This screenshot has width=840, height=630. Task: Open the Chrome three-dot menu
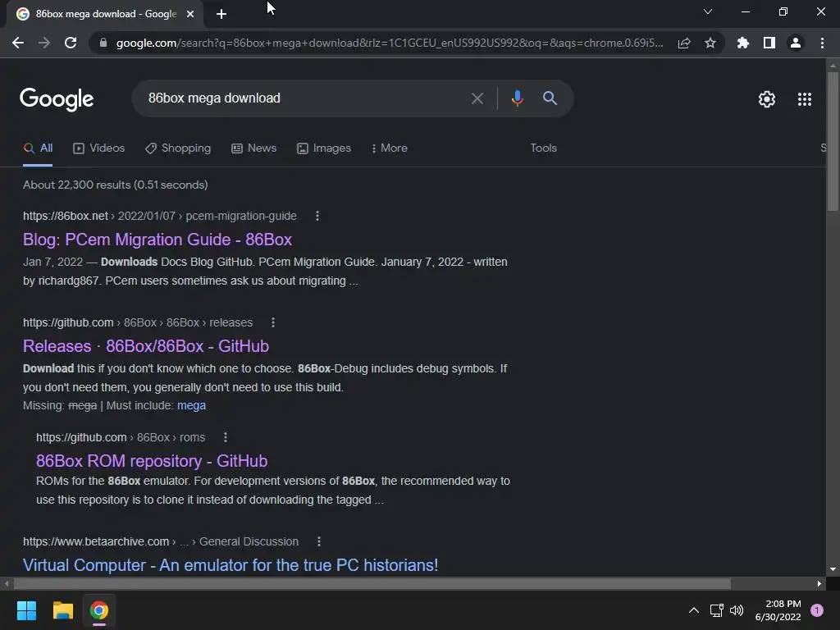tap(822, 43)
